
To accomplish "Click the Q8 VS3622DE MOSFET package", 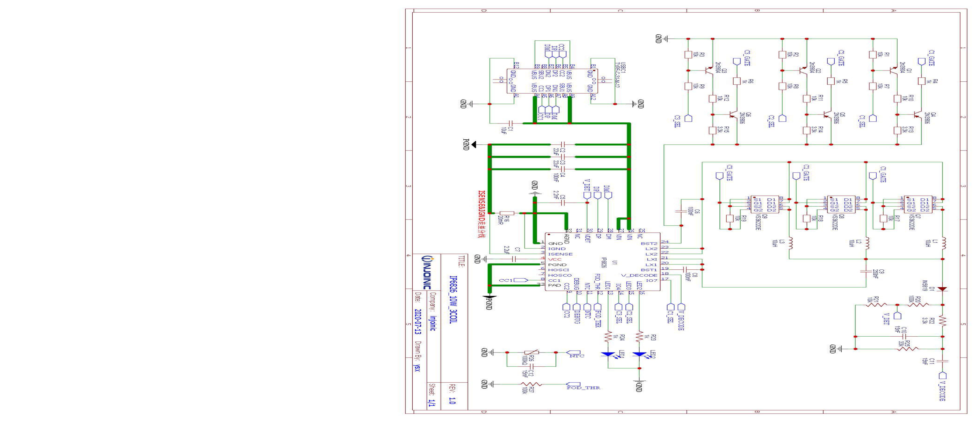I will click(842, 205).
